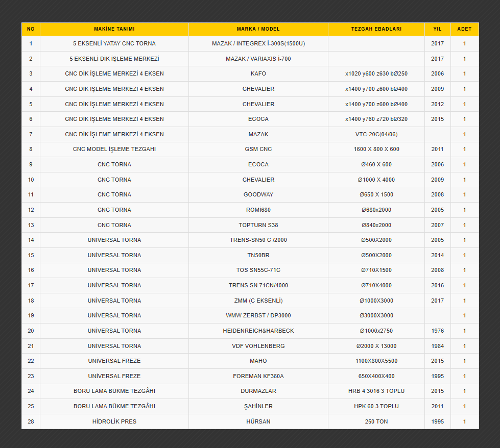Click year 2014 in TN50BR row

438,255
